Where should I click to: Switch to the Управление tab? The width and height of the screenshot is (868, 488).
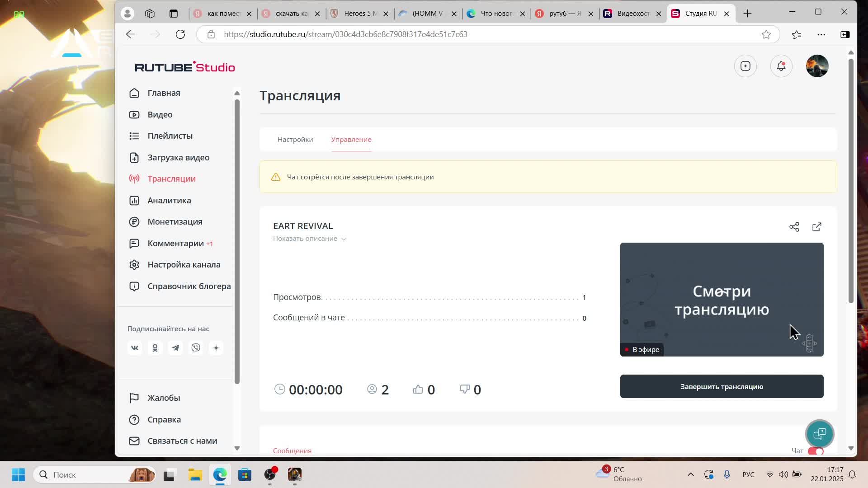(x=351, y=140)
